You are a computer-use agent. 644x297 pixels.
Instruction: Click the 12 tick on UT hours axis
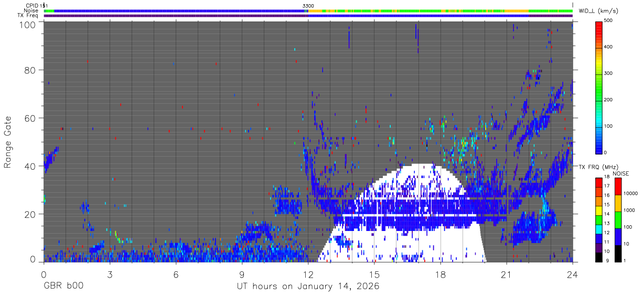coord(308,274)
